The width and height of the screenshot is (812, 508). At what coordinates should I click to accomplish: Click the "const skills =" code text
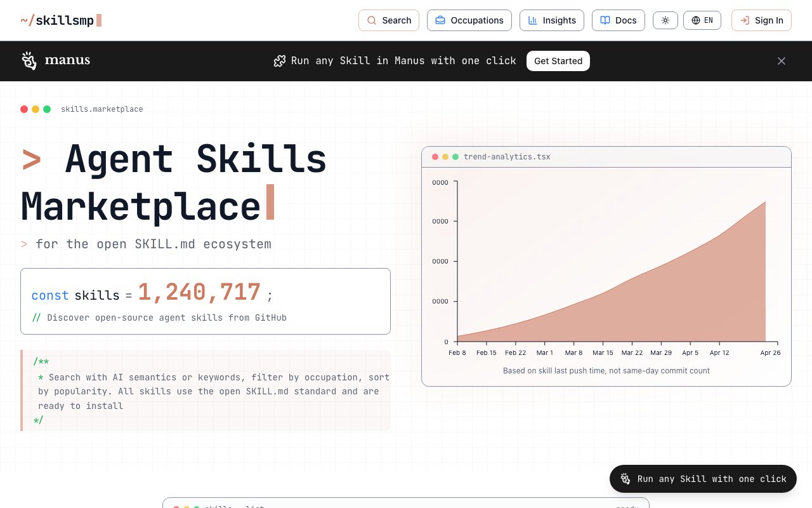click(x=82, y=295)
